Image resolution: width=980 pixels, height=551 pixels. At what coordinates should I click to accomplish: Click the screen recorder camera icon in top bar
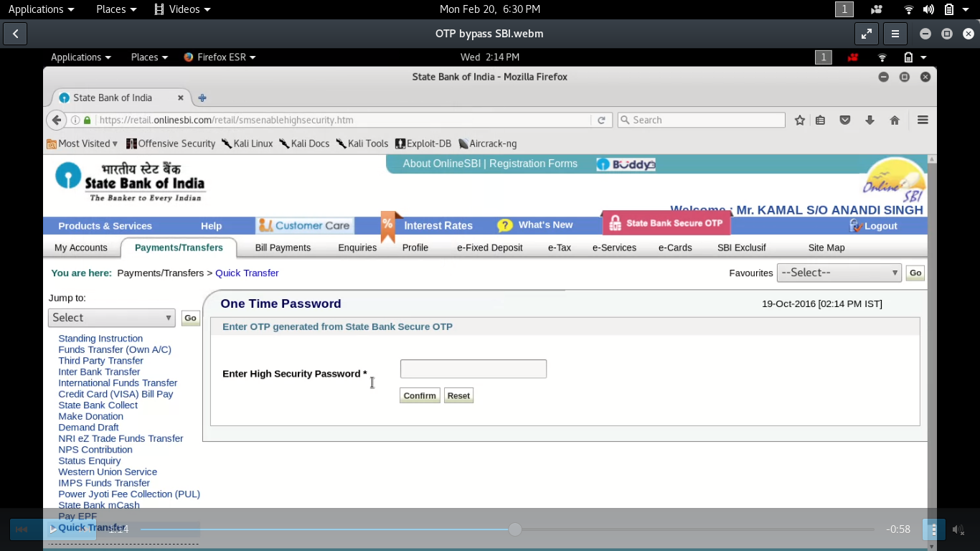(x=876, y=9)
